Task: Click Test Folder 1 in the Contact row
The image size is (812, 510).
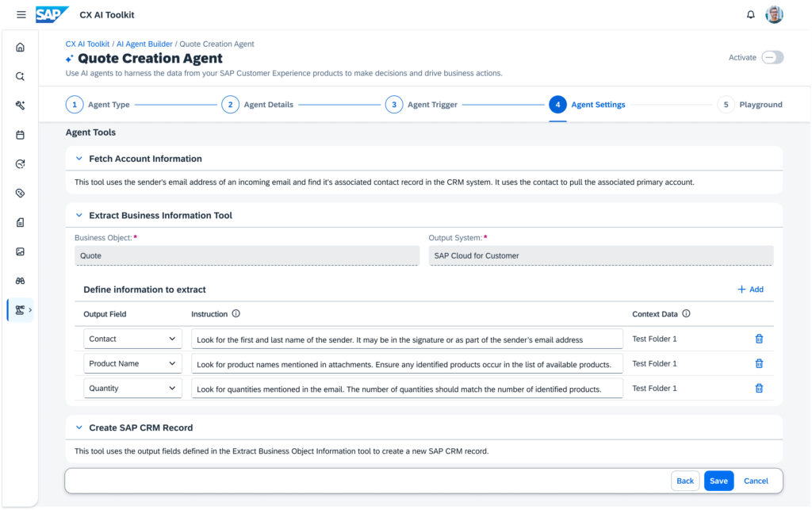Action: pyautogui.click(x=654, y=339)
